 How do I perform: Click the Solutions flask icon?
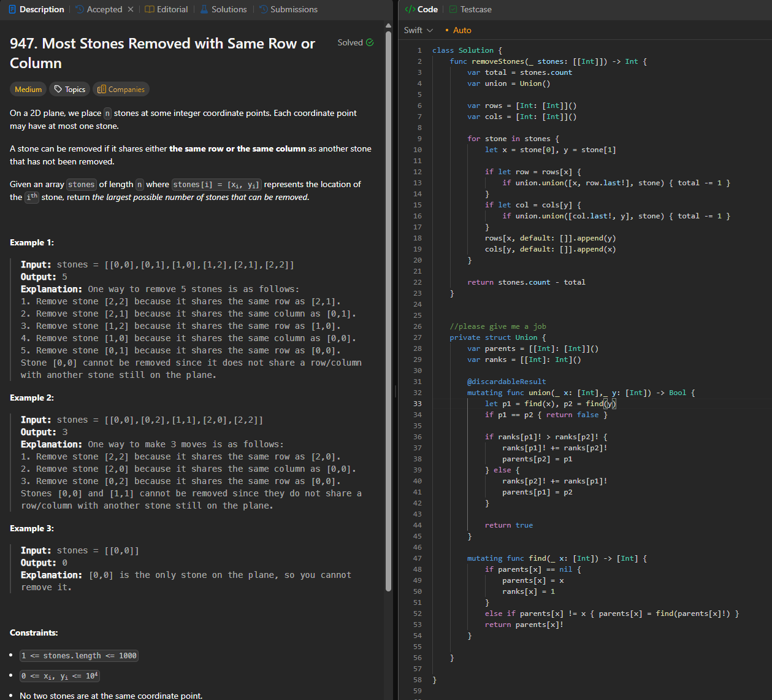[204, 9]
